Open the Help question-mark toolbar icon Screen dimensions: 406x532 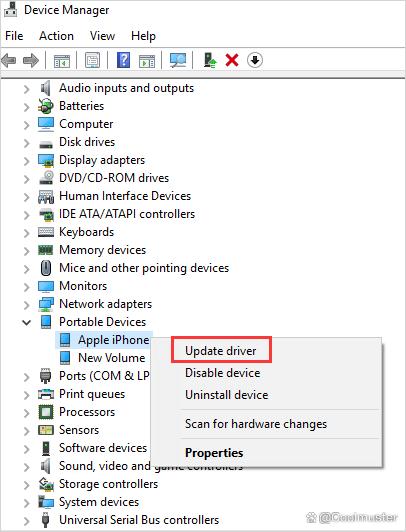[123, 60]
